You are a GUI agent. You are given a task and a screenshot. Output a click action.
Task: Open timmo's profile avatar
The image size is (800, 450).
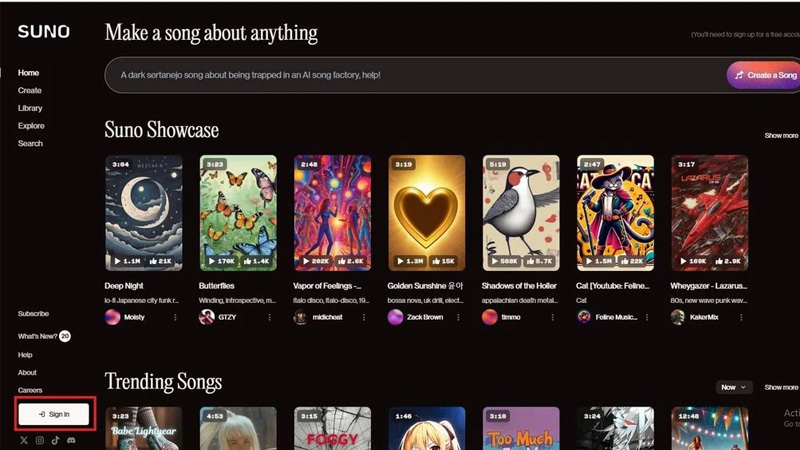point(489,317)
